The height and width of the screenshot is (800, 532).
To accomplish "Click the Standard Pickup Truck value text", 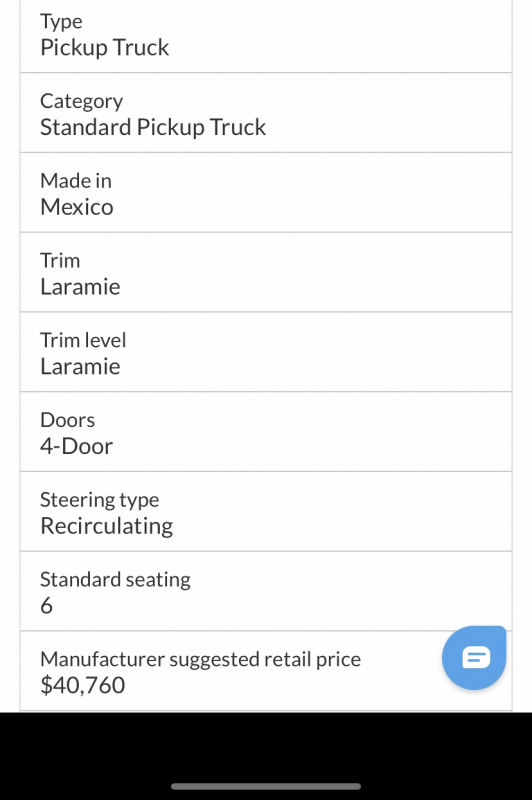I will [153, 127].
